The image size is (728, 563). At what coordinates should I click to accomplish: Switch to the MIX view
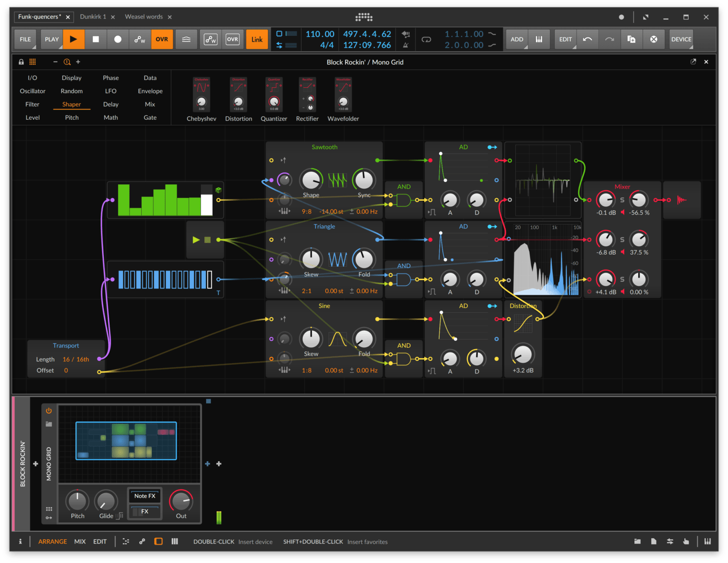coord(80,542)
